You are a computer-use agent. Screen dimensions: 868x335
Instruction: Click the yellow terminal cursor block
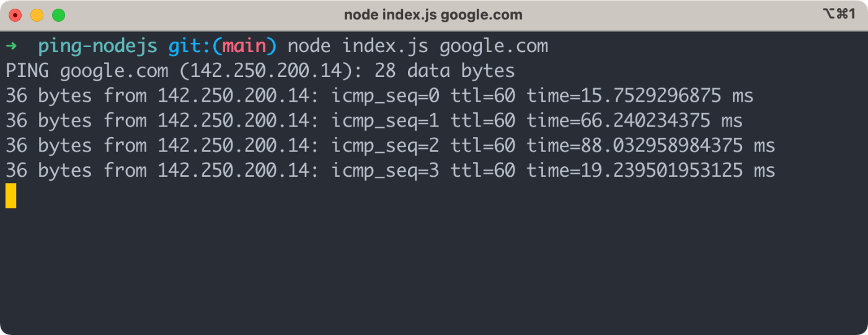pyautogui.click(x=11, y=195)
